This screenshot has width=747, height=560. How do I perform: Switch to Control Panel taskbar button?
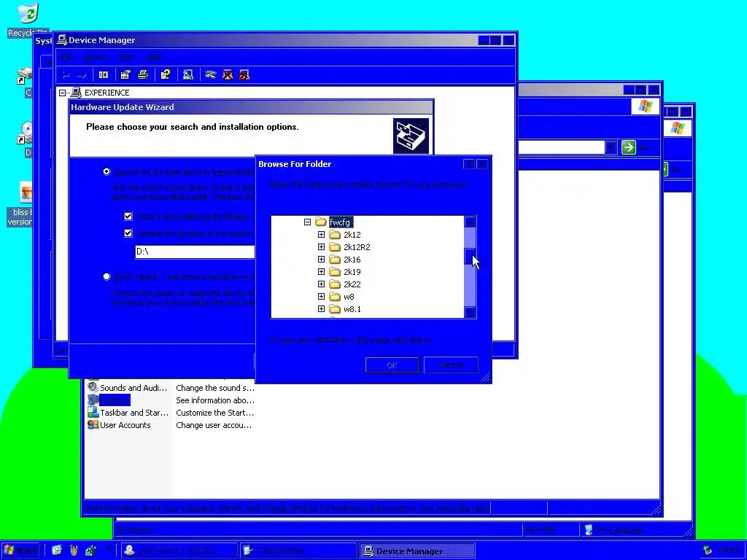[x=298, y=551]
